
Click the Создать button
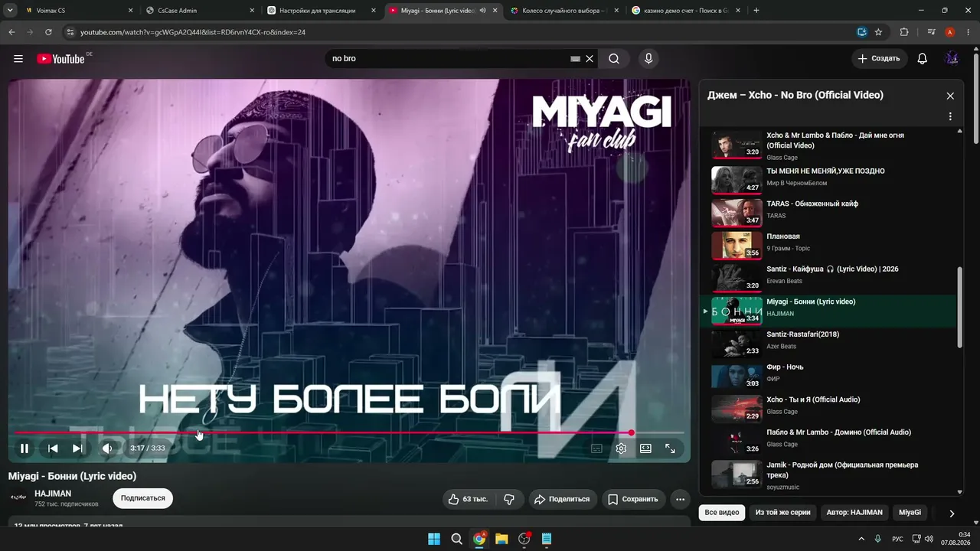coord(880,59)
